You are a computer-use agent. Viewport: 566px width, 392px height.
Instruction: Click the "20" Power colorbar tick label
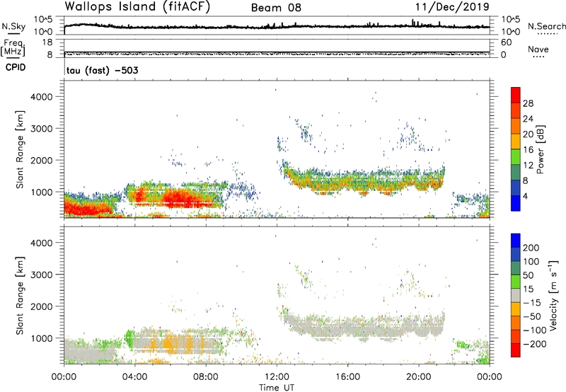[x=528, y=134]
